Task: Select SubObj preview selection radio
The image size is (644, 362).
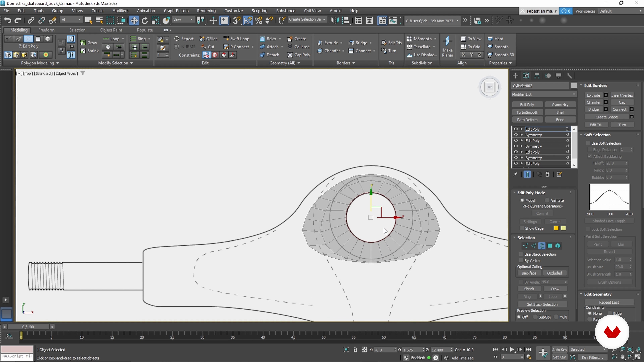Action: click(535, 317)
